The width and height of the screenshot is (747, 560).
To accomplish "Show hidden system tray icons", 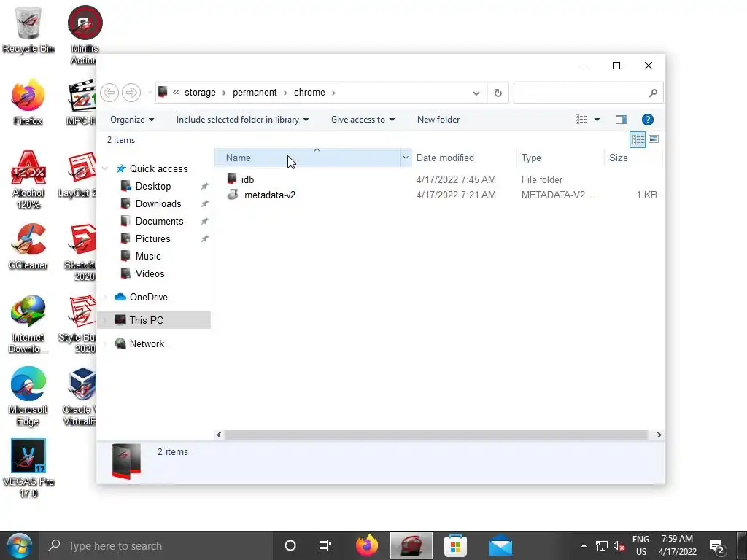I will pyautogui.click(x=584, y=545).
